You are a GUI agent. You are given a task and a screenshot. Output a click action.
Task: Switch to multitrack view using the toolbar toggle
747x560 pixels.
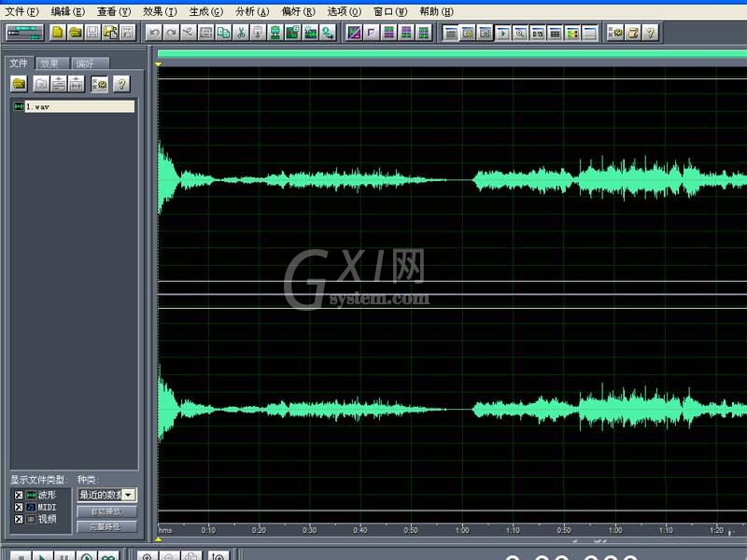(x=25, y=33)
